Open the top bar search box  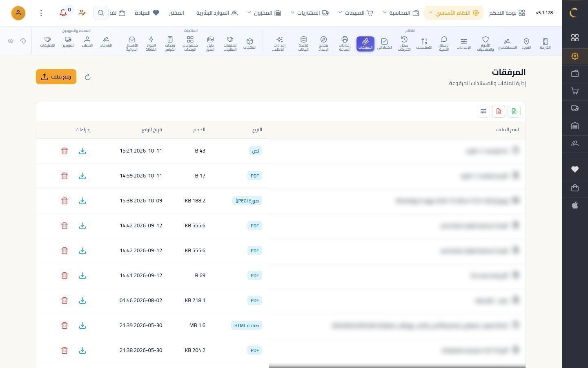tap(101, 13)
